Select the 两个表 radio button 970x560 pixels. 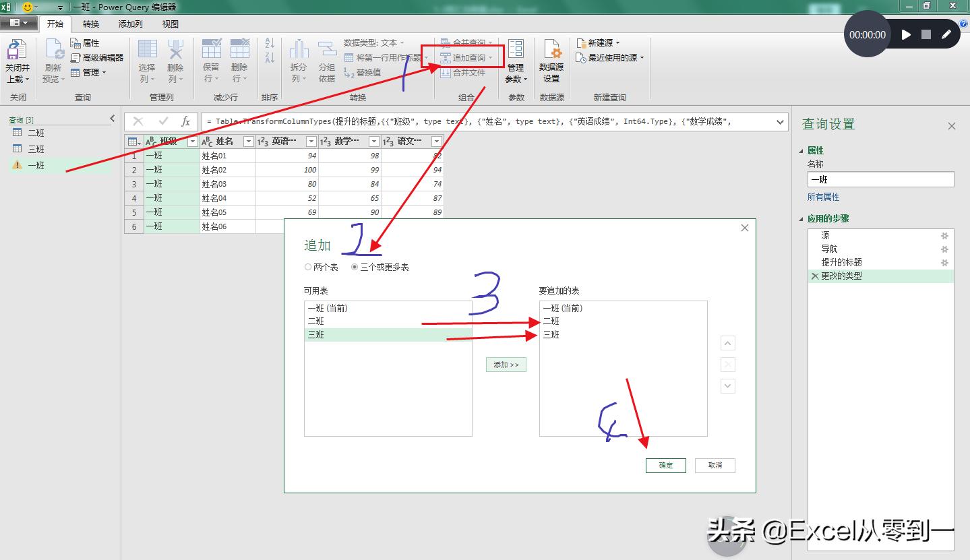click(309, 267)
